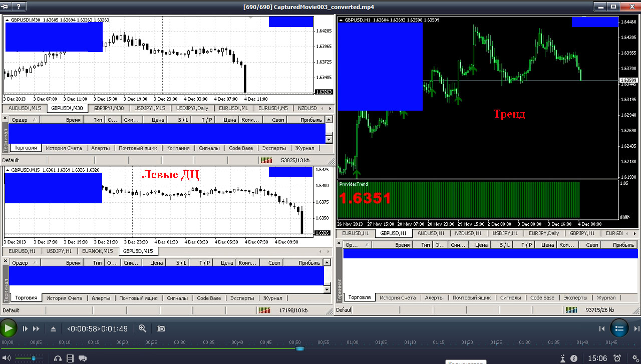Mute sound with the speaker icon

pyautogui.click(x=7, y=358)
